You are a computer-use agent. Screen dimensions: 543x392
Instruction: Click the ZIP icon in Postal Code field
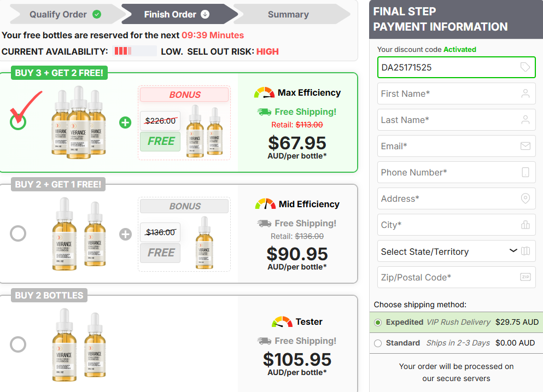pyautogui.click(x=526, y=277)
